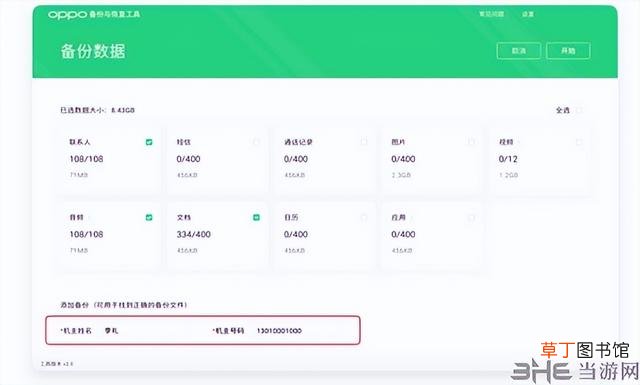The width and height of the screenshot is (640, 385).
Task: Uncheck the 联系人 (Contacts) checkbox
Action: tap(149, 142)
